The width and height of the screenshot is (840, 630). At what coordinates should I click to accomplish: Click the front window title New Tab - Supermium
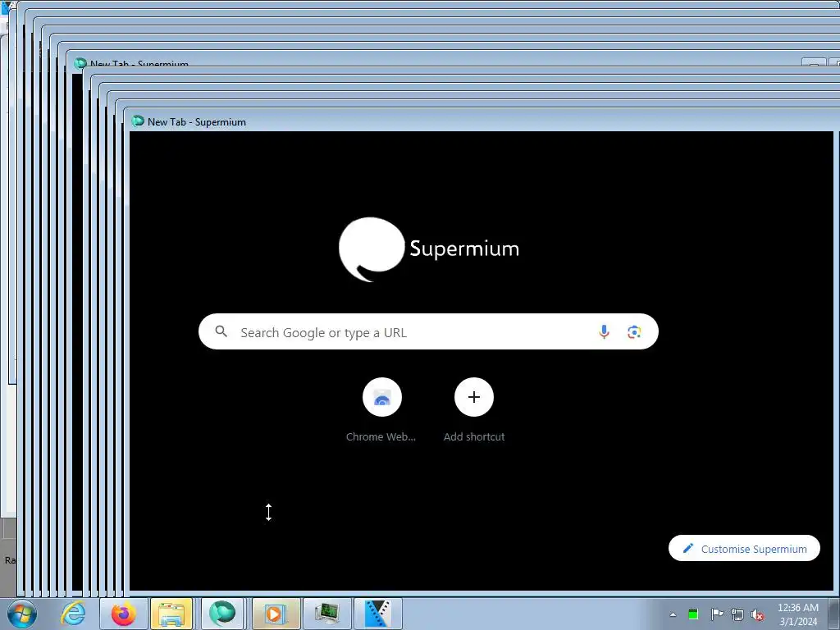[x=197, y=122]
